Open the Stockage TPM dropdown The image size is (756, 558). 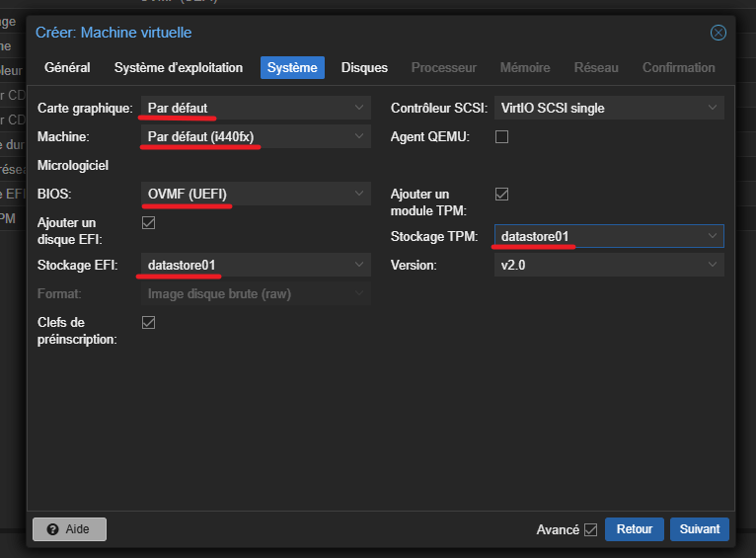point(609,236)
